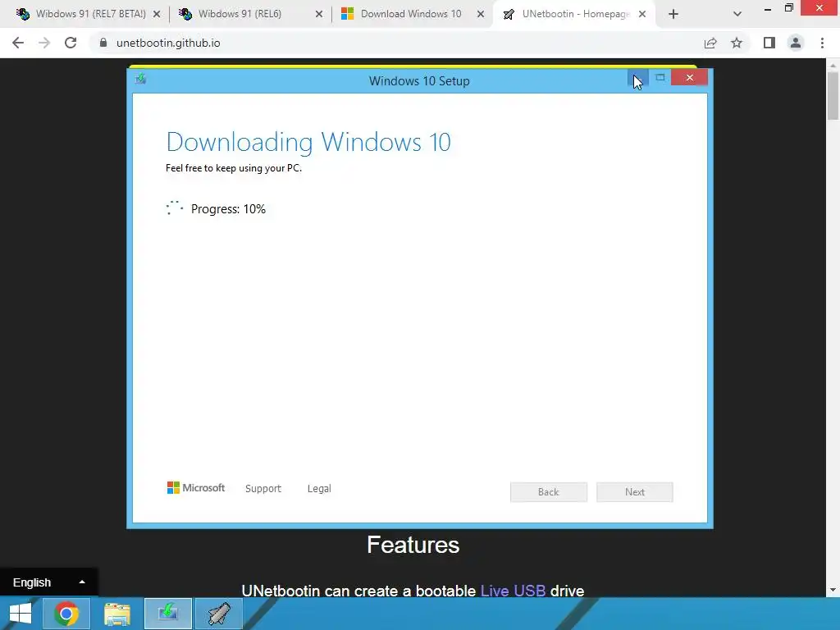Open the Download Windows 10 tab

[x=411, y=14]
